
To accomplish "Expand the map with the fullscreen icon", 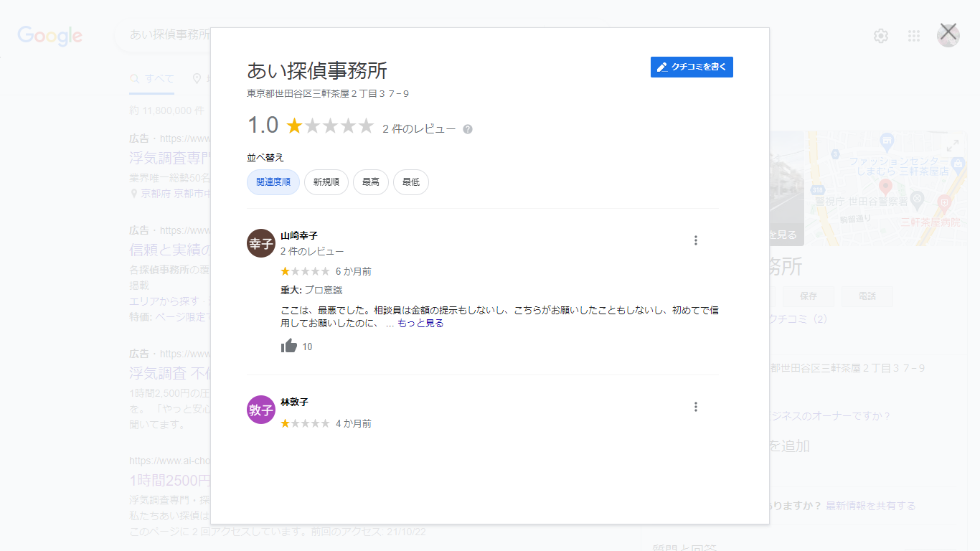I will pyautogui.click(x=953, y=146).
